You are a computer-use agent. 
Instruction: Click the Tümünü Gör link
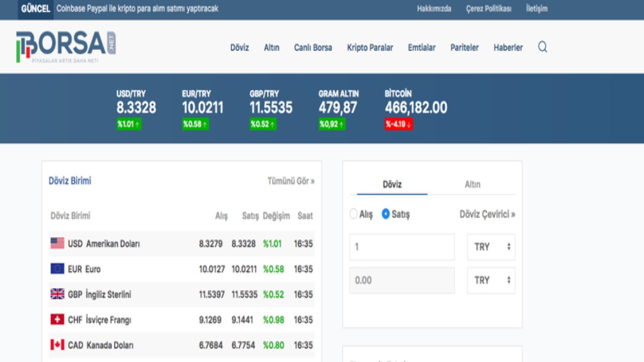tap(291, 181)
